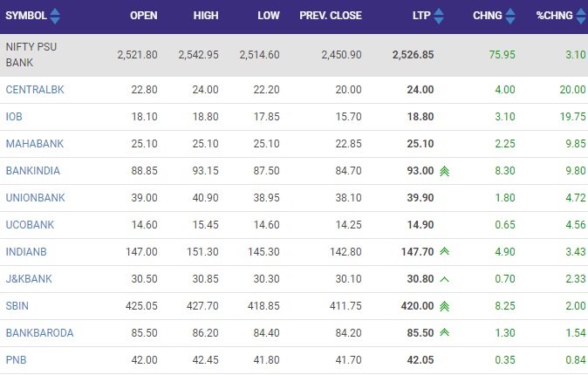Open the INDIANB stock link
The height and width of the screenshot is (375, 588).
(x=26, y=252)
